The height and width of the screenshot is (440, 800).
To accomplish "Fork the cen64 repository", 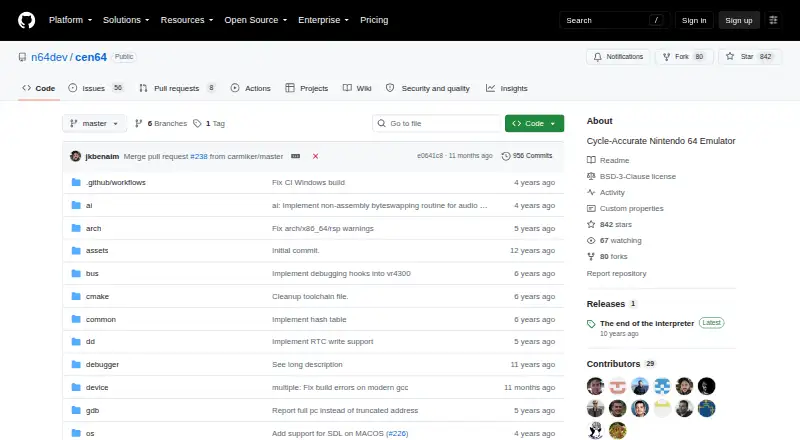I will pyautogui.click(x=684, y=57).
